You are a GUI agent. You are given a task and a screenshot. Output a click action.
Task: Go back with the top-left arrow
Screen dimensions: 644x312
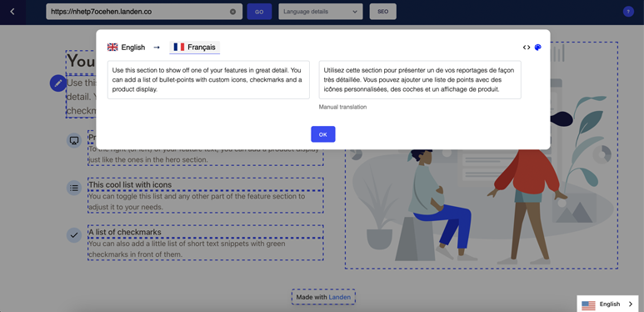[x=12, y=12]
